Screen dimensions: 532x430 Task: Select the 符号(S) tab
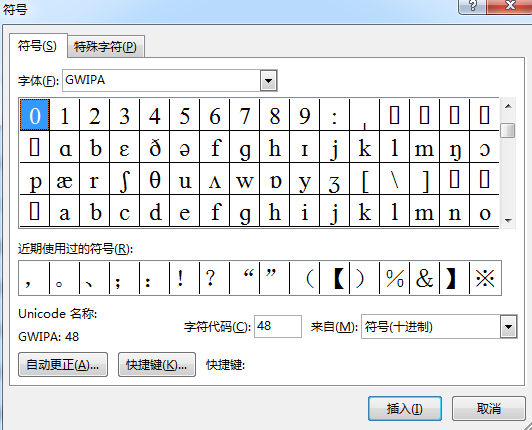click(x=38, y=46)
